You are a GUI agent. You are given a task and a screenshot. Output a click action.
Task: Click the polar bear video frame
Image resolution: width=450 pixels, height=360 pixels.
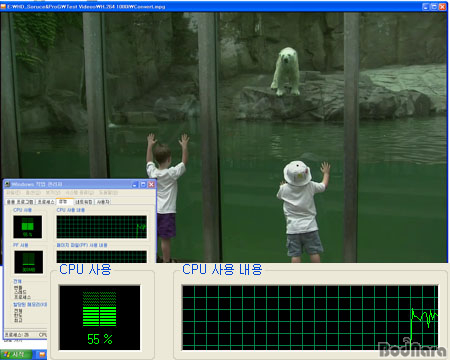(224, 137)
